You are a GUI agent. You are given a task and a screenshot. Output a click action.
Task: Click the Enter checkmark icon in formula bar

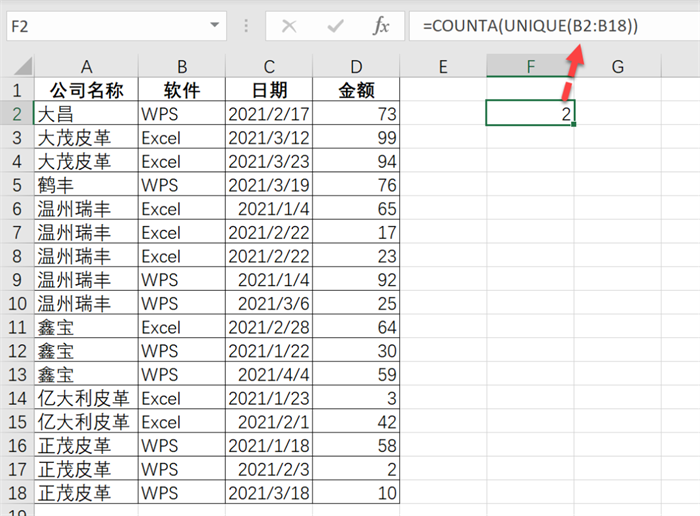coord(334,26)
